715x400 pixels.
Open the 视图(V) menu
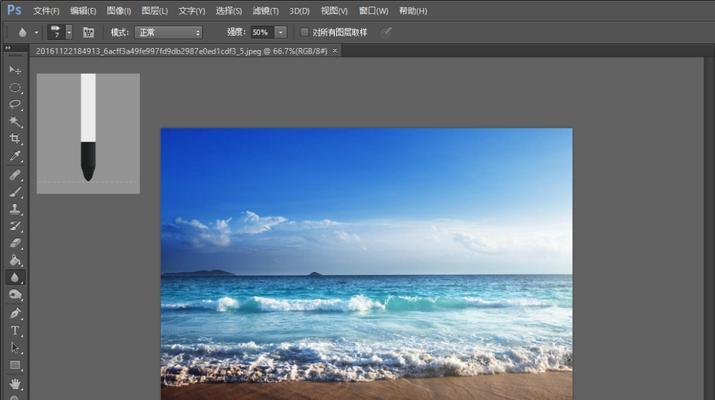coord(334,10)
